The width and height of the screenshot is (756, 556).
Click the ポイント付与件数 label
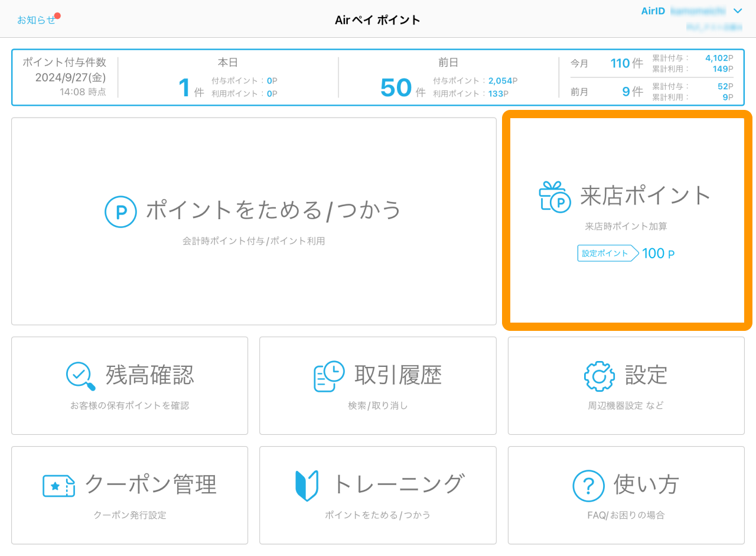pyautogui.click(x=65, y=63)
